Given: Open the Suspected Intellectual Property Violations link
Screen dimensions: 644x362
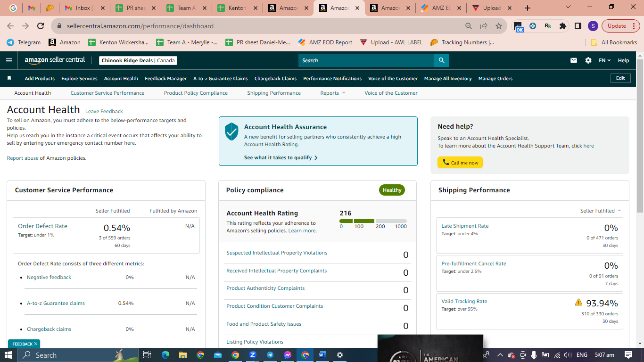Looking at the screenshot, I should [x=277, y=253].
